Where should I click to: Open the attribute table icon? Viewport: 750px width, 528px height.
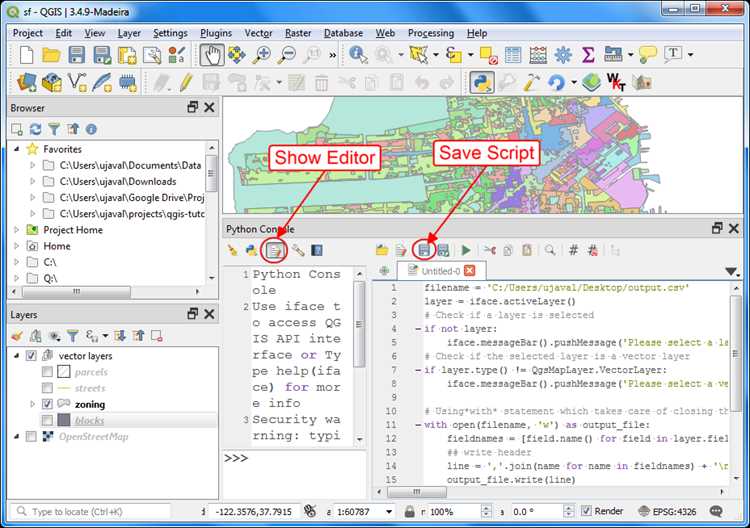pyautogui.click(x=513, y=55)
